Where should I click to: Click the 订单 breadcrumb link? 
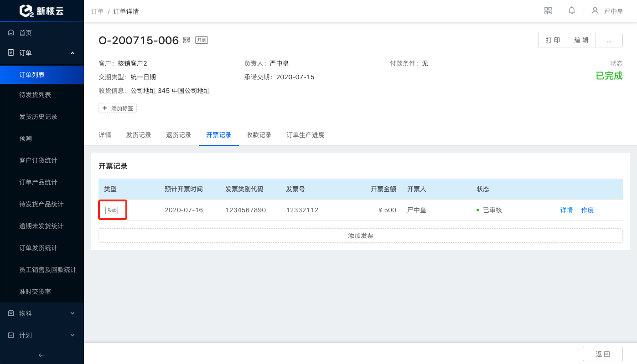pos(98,11)
